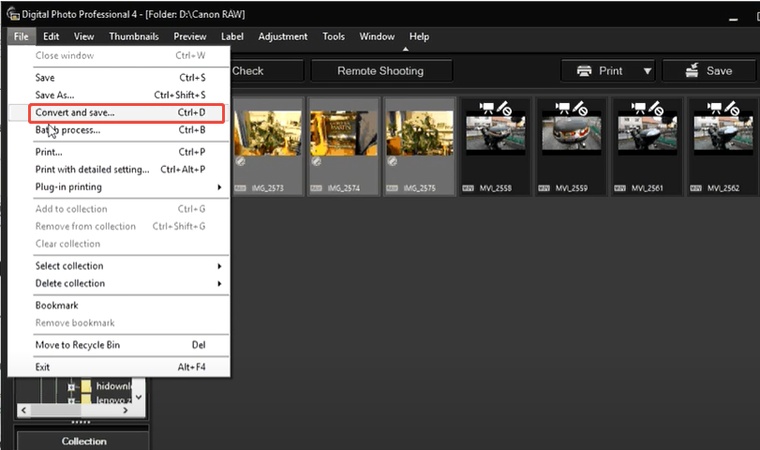The height and width of the screenshot is (450, 760).
Task: Click the file type badge beside MVI_2561
Action: [620, 188]
